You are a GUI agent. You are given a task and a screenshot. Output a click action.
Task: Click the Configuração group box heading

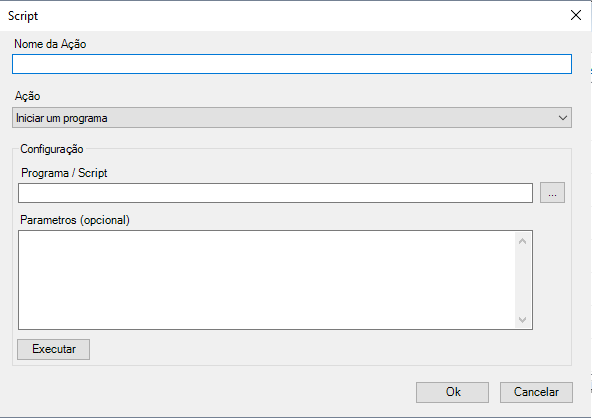pos(52,149)
